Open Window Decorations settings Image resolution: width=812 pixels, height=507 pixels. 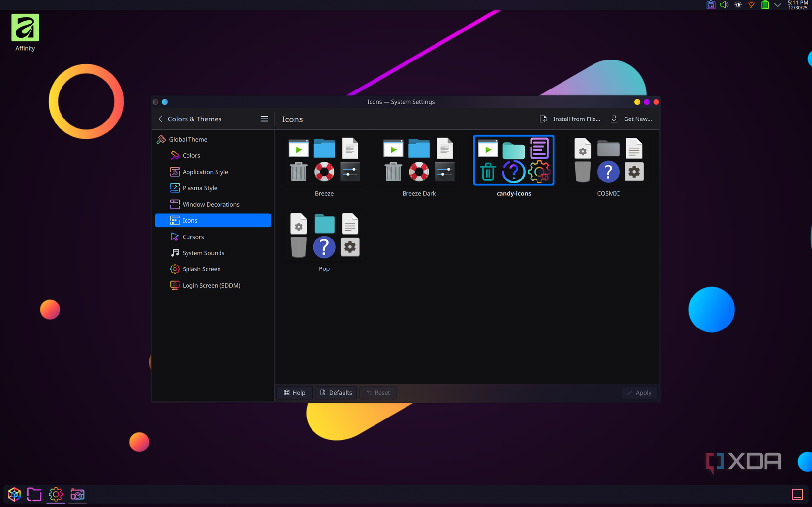211,204
